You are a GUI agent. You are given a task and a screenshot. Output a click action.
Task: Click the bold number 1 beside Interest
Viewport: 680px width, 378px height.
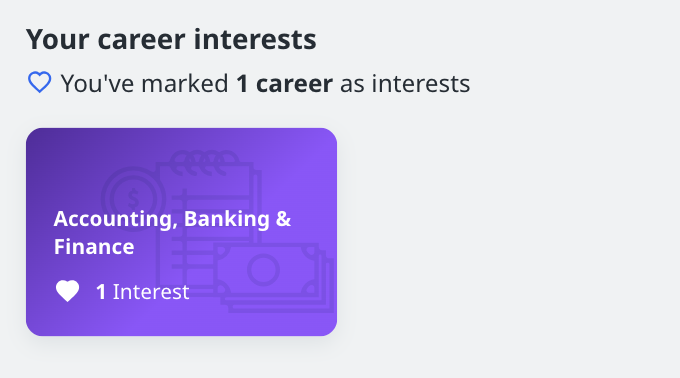(x=101, y=292)
